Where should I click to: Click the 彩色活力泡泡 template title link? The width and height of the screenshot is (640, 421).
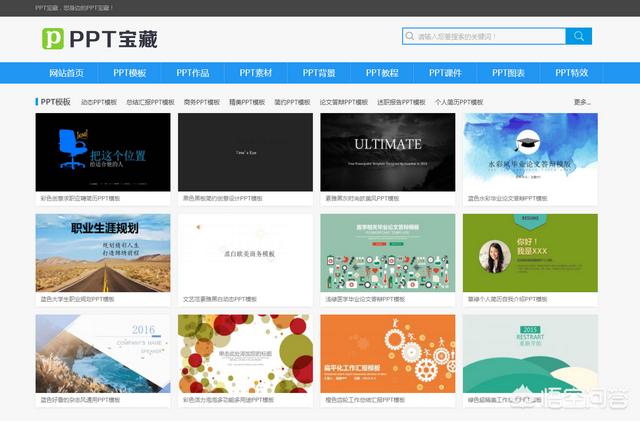click(228, 399)
